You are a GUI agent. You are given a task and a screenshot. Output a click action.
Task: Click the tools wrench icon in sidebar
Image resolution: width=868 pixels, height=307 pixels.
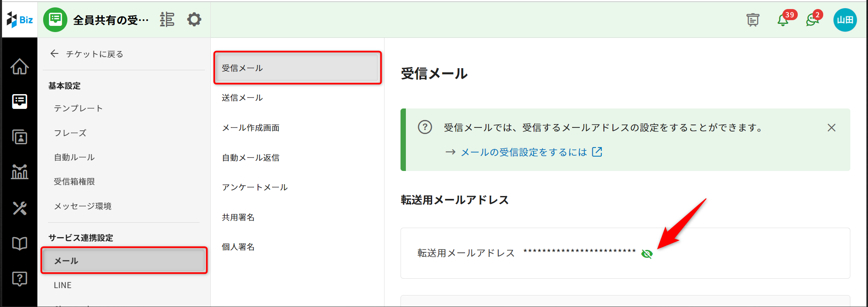[x=19, y=208]
